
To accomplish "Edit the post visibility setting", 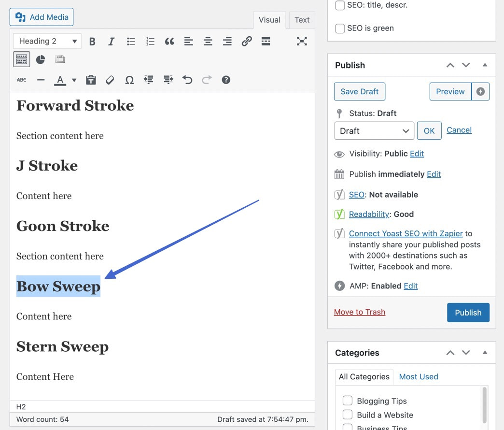I will click(418, 154).
